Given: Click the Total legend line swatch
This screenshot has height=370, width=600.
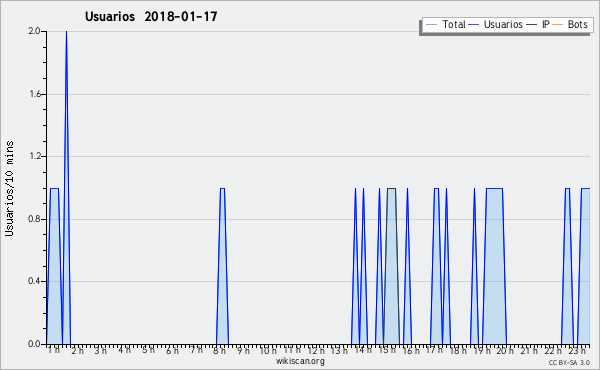Looking at the screenshot, I should pos(431,25).
